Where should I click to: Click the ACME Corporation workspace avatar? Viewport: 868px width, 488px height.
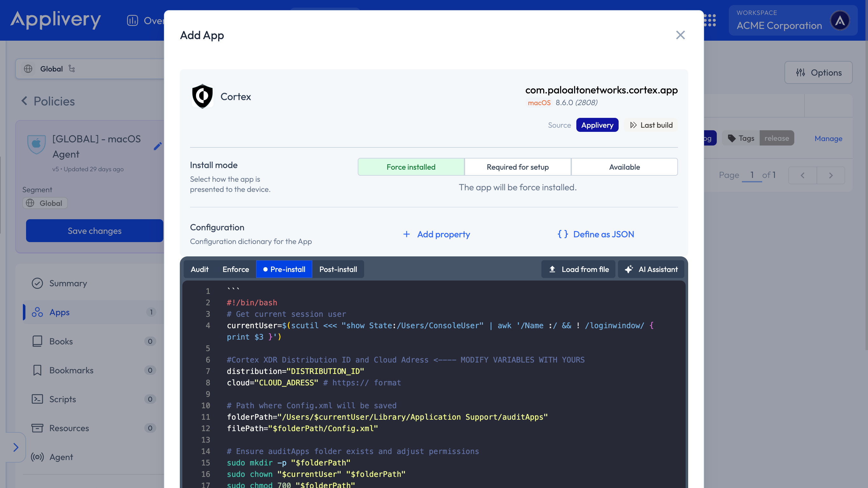pyautogui.click(x=839, y=21)
